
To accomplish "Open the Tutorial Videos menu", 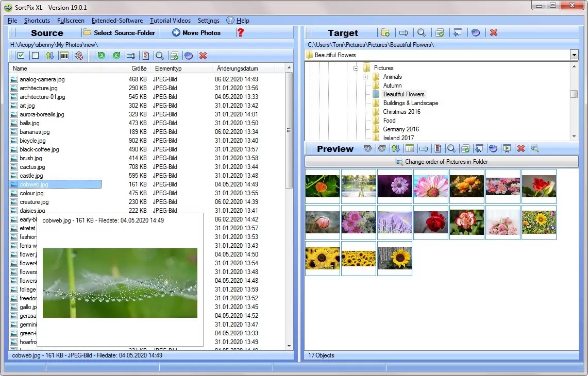I will click(x=170, y=21).
